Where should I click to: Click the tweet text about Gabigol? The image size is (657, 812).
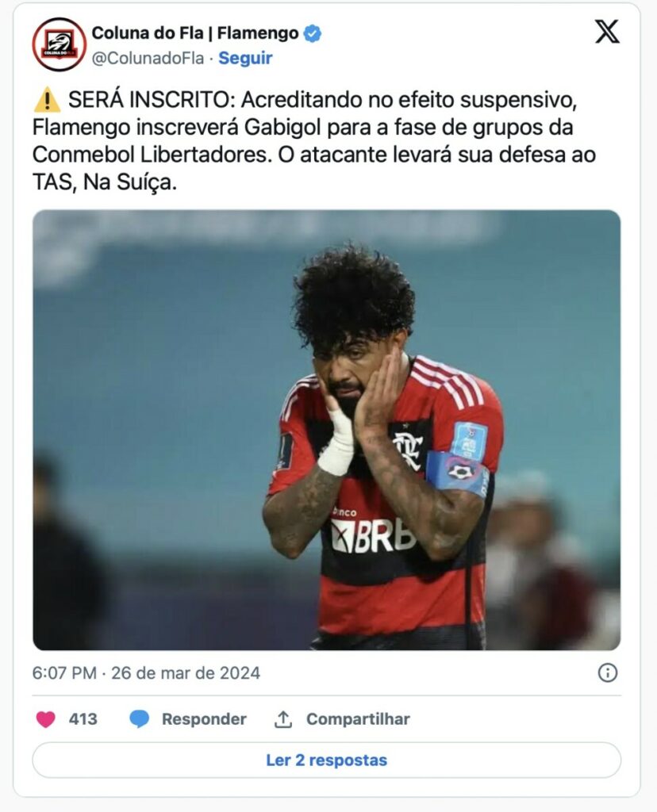click(314, 141)
